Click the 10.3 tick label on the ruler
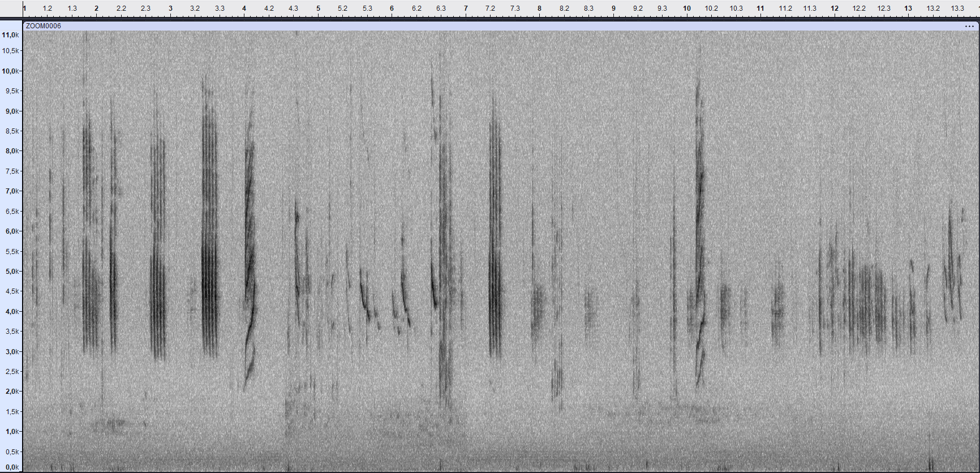The height and width of the screenshot is (473, 980). click(736, 8)
